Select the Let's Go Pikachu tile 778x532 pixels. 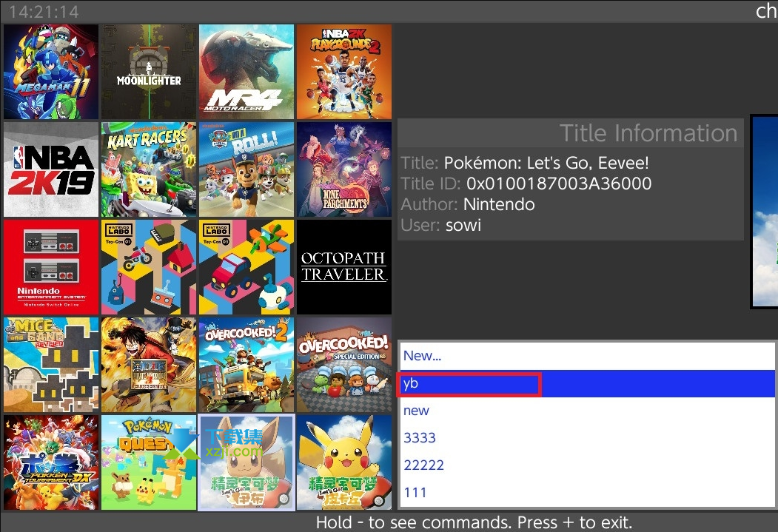point(344,462)
